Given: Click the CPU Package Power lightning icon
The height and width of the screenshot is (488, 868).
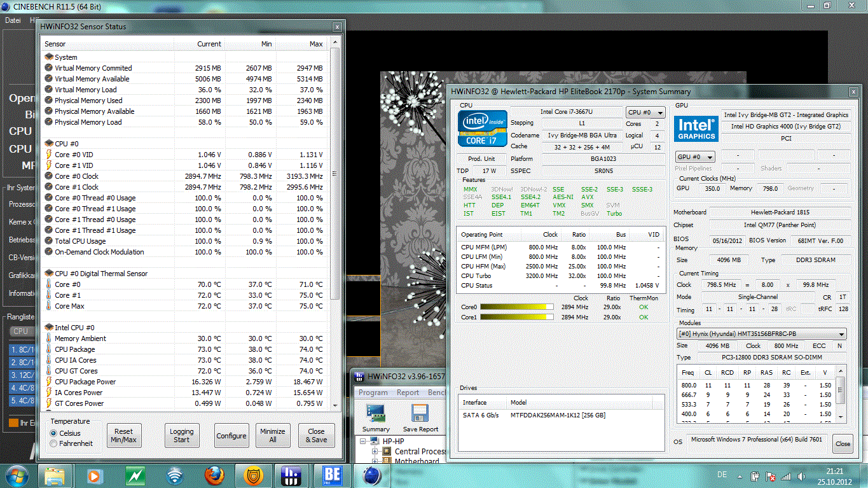Looking at the screenshot, I should tap(49, 382).
